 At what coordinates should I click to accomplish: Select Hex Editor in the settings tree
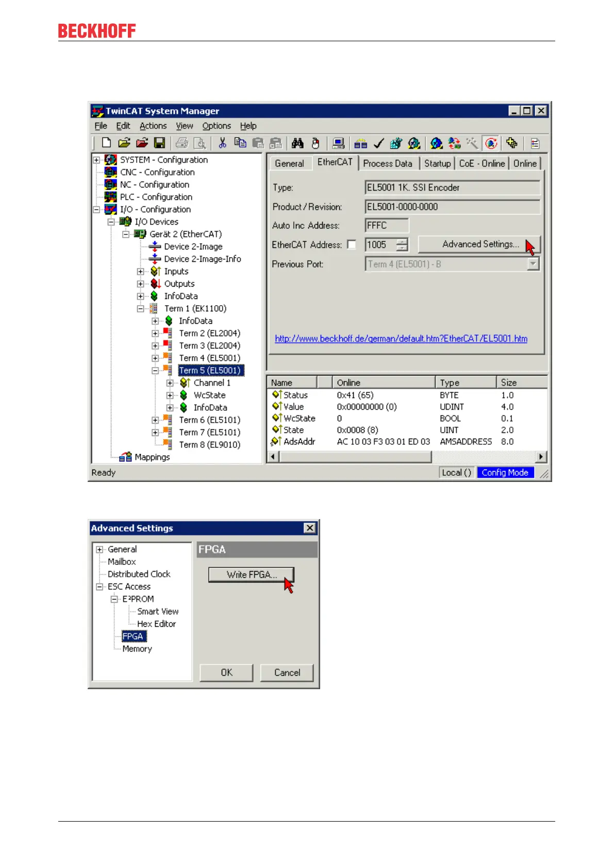(x=156, y=624)
